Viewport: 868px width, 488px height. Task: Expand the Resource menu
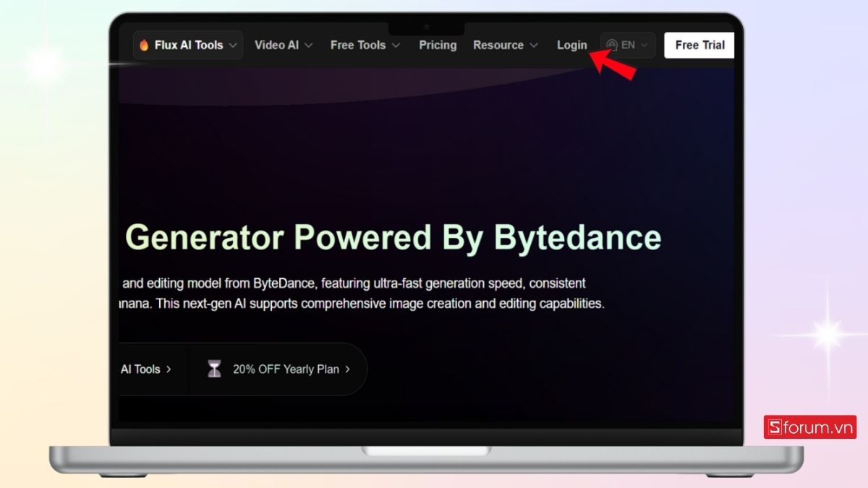[506, 45]
